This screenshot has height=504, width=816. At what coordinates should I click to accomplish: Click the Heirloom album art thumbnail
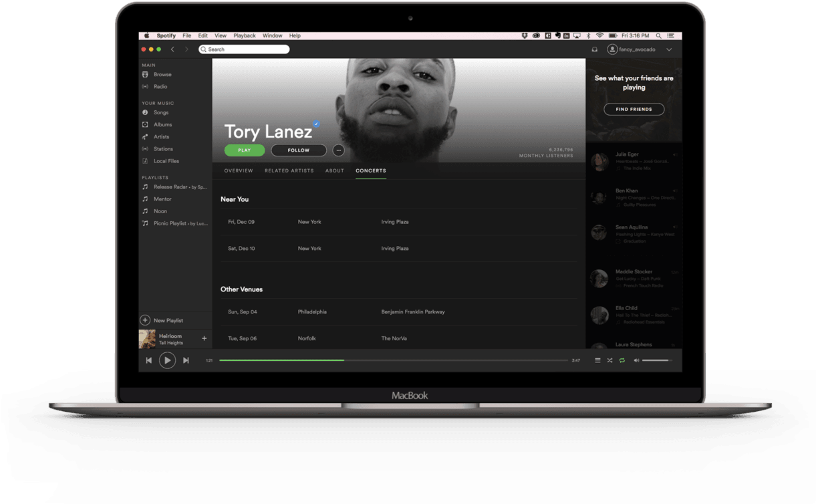coord(147,339)
